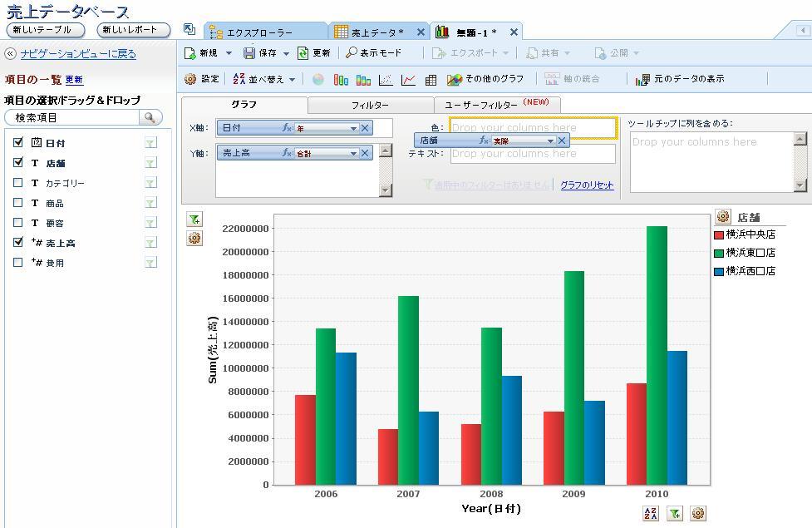The width and height of the screenshot is (812, 528).
Task: Select the scatter plot chart icon
Action: tap(386, 80)
